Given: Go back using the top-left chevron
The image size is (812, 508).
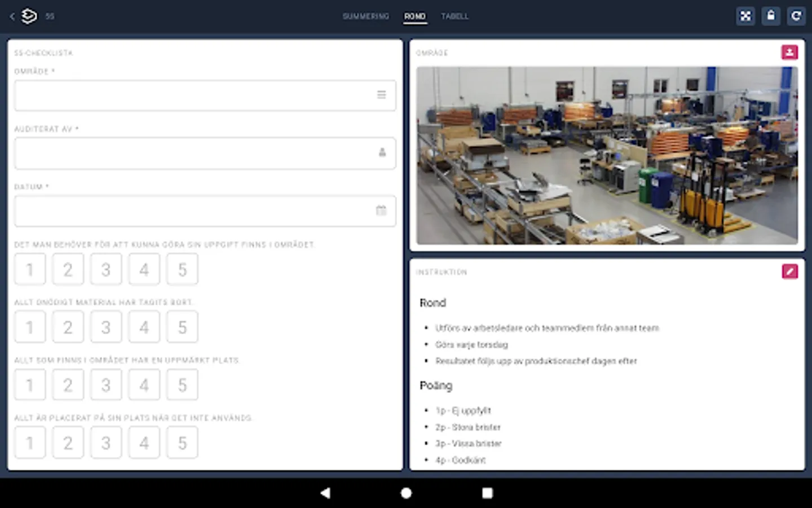Looking at the screenshot, I should click(12, 16).
